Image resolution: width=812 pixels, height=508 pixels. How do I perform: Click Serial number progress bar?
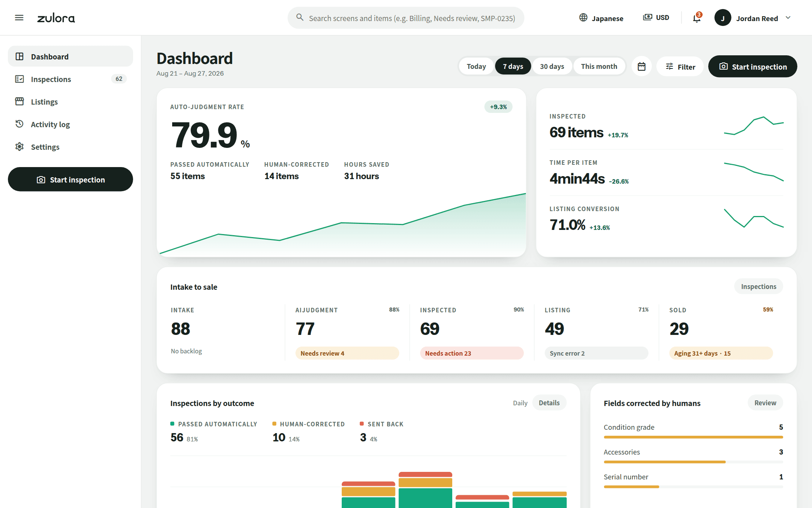pos(693,487)
